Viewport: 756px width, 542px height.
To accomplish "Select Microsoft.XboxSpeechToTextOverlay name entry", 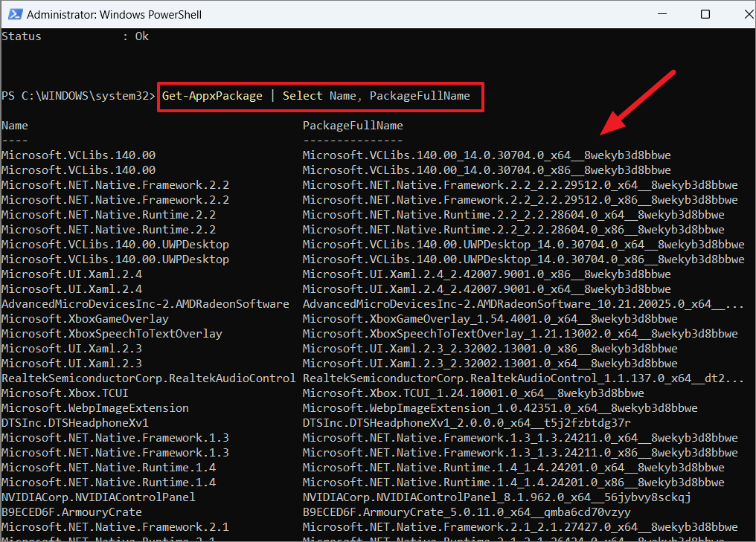I will (112, 334).
